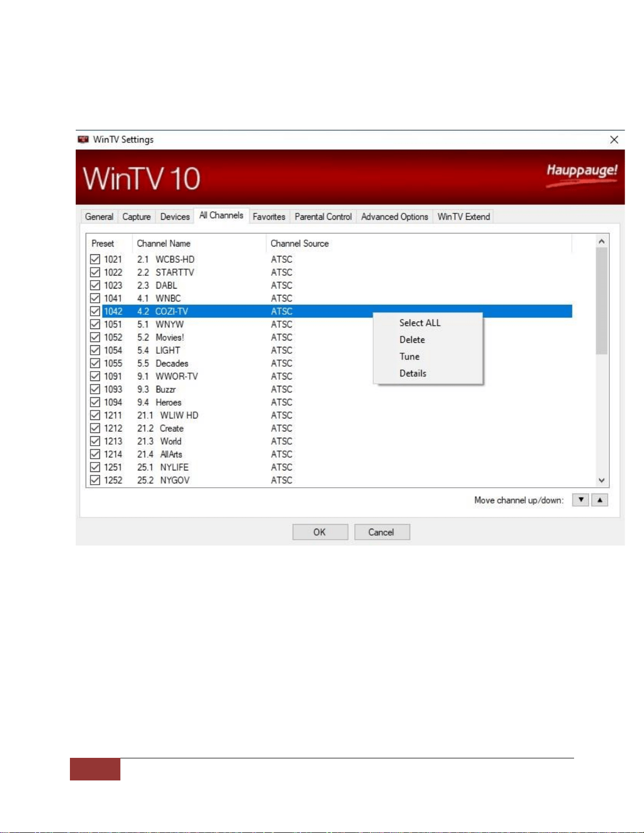Confirm settings with OK button
This screenshot has width=644, height=833.
[320, 532]
